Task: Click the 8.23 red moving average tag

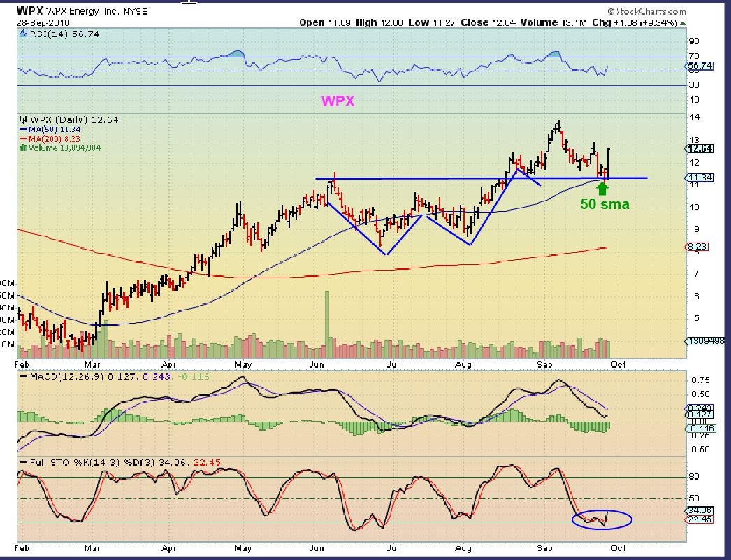Action: [697, 247]
